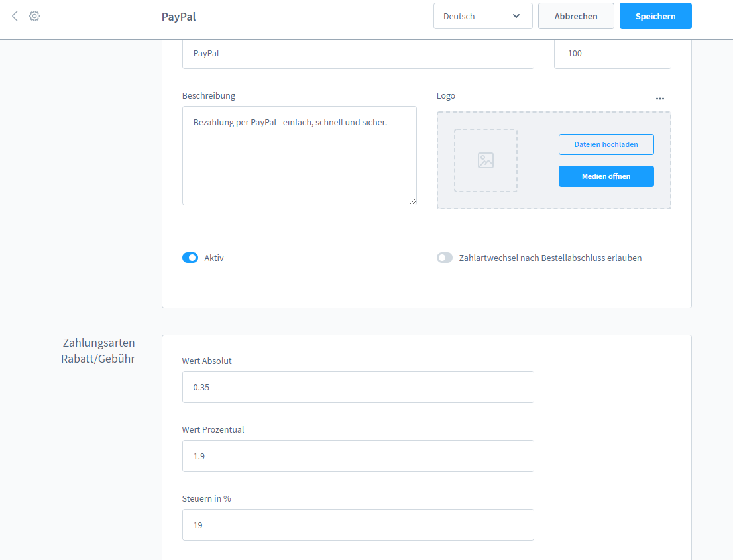
Task: Click into the Beschreibung text area
Action: (299, 156)
